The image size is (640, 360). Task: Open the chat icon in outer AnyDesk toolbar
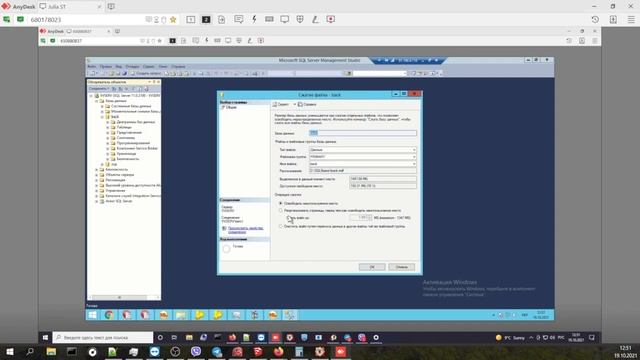click(239, 19)
